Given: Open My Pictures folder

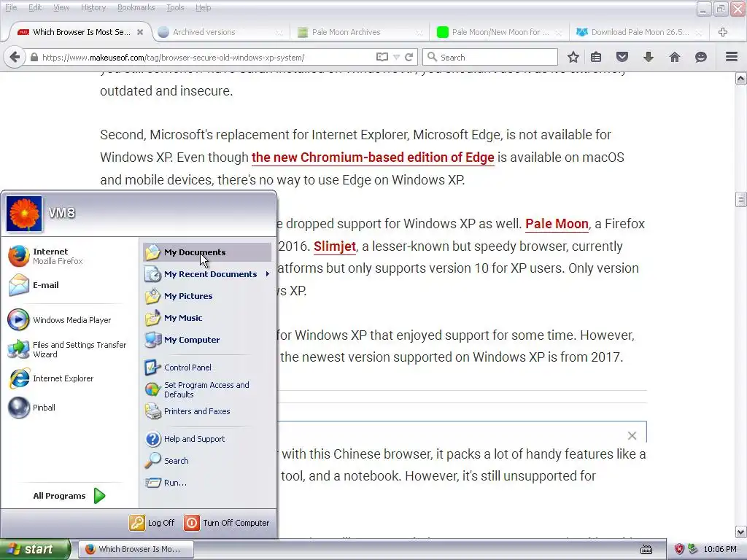Looking at the screenshot, I should pyautogui.click(x=207, y=296).
